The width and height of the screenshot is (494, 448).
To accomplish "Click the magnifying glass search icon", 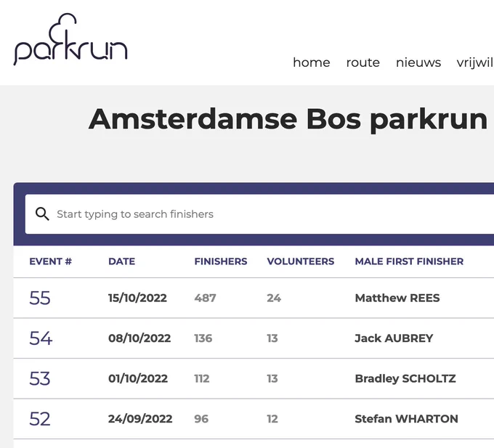I will click(x=42, y=214).
